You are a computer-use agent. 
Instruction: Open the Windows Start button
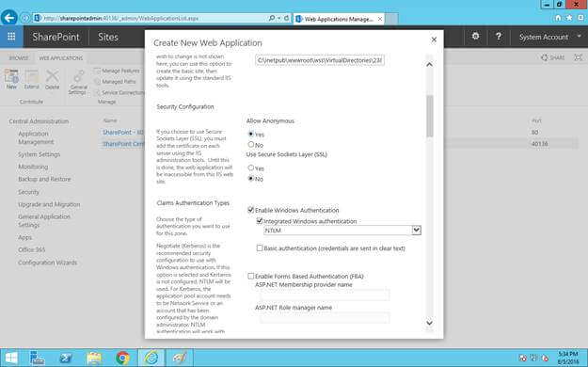point(11,358)
